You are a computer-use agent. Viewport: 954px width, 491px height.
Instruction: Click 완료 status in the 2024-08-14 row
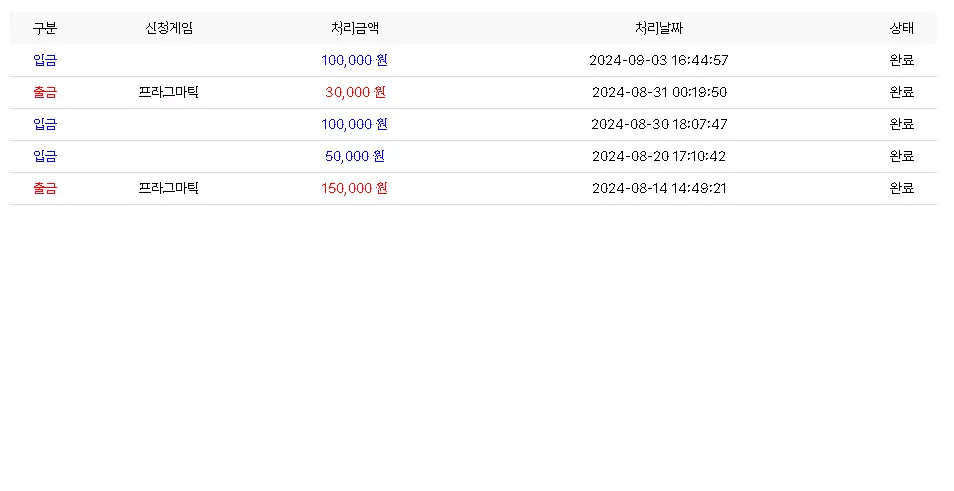pos(901,188)
